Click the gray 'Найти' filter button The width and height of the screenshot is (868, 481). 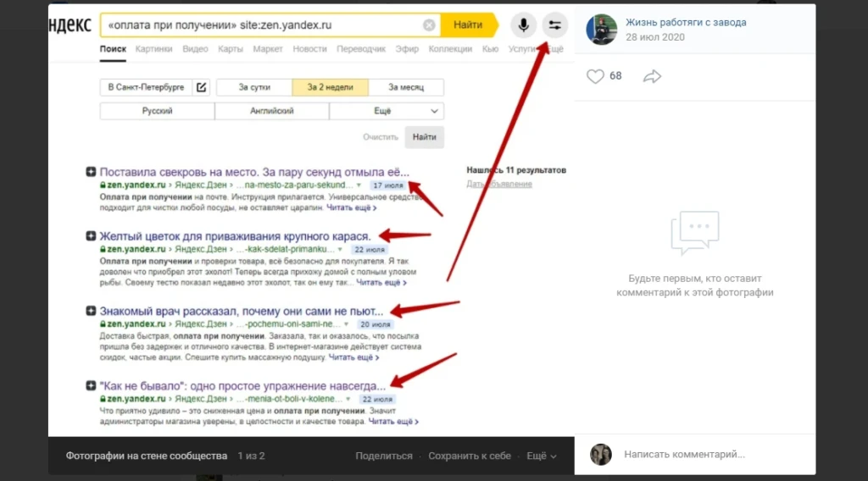424,137
